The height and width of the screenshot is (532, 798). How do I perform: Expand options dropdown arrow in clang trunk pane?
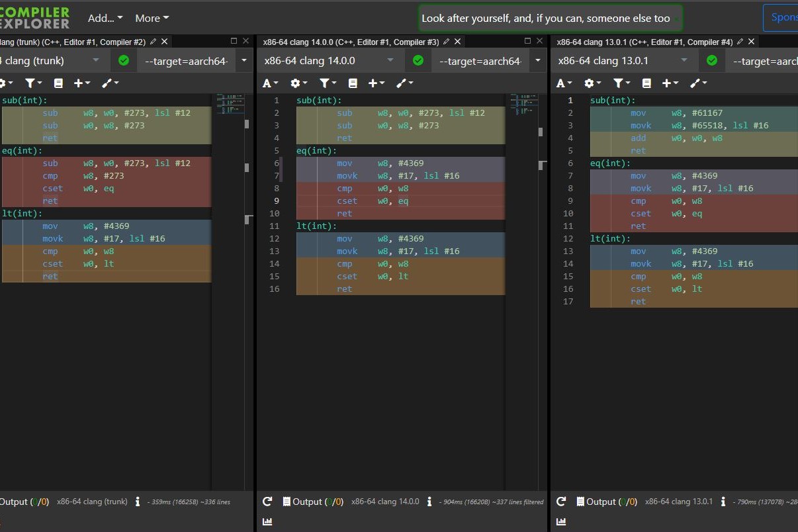[244, 60]
